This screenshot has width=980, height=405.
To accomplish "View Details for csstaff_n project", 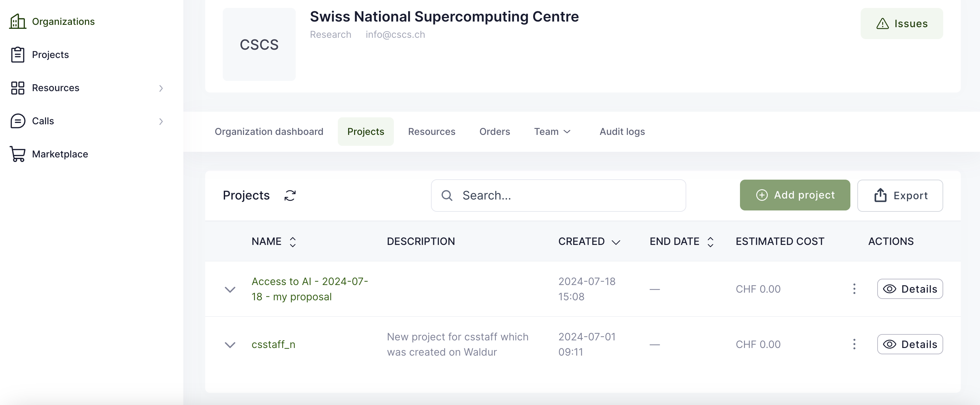I will click(910, 344).
